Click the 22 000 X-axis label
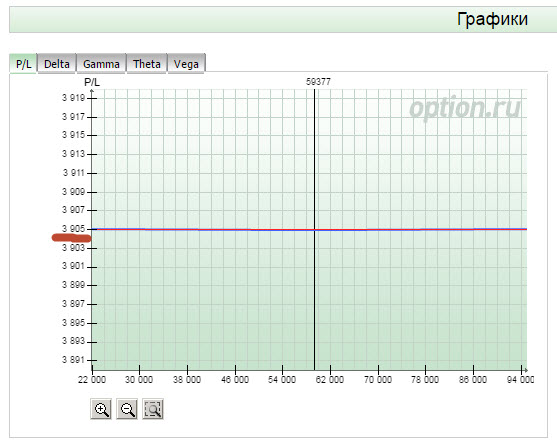 (92, 380)
